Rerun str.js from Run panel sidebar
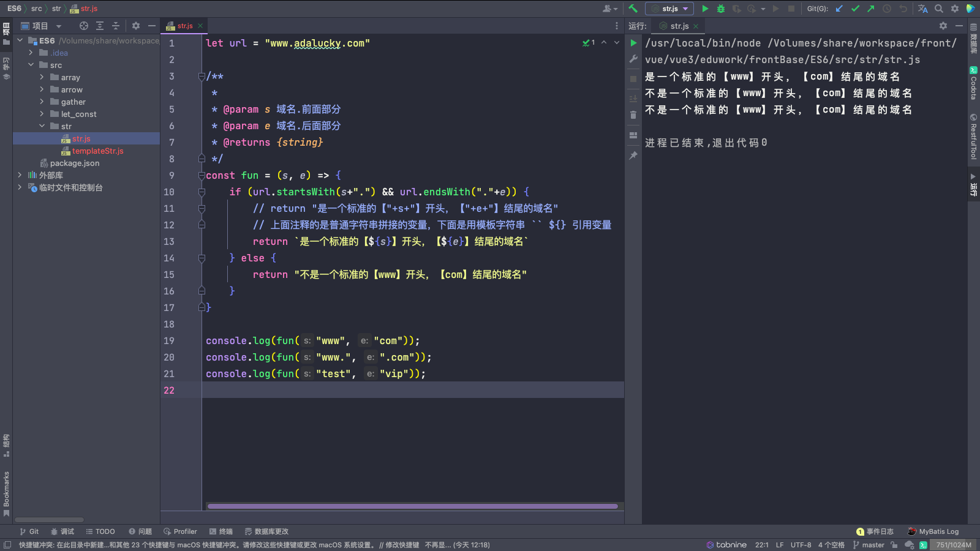 click(x=633, y=43)
